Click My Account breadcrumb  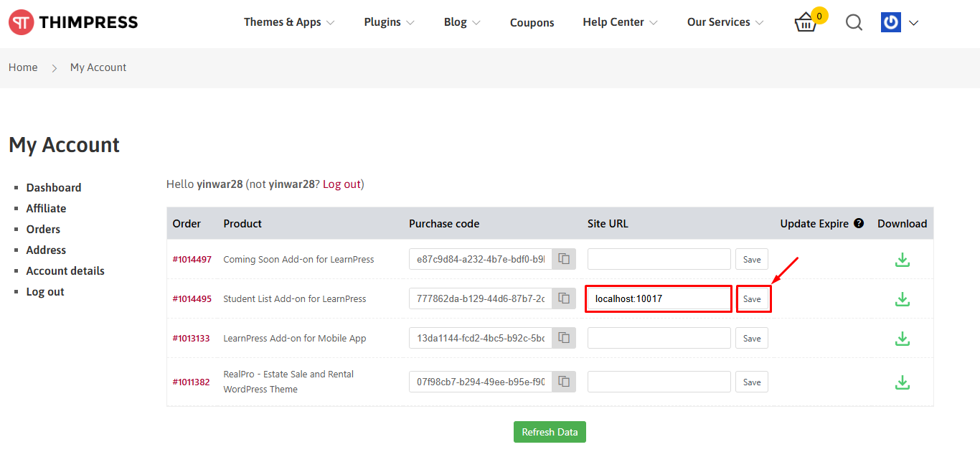(98, 67)
